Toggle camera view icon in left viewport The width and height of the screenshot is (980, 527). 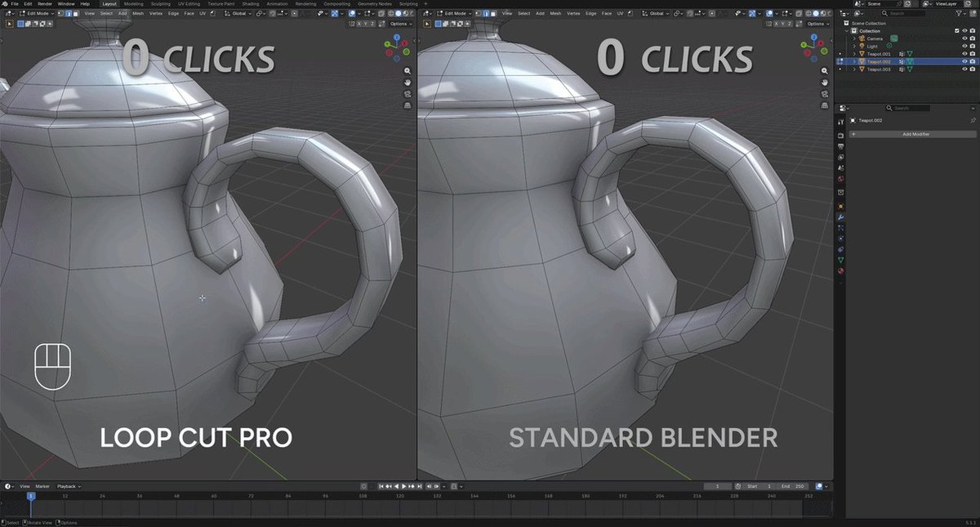tap(408, 94)
